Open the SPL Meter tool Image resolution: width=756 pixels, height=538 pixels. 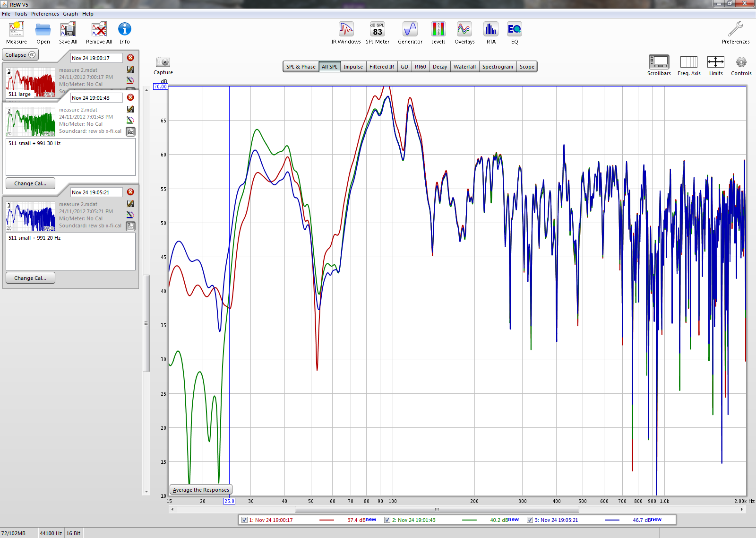click(x=377, y=30)
